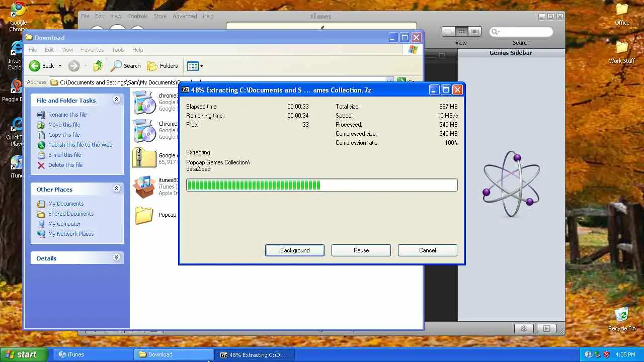Open the File menu in Download window

tap(33, 50)
